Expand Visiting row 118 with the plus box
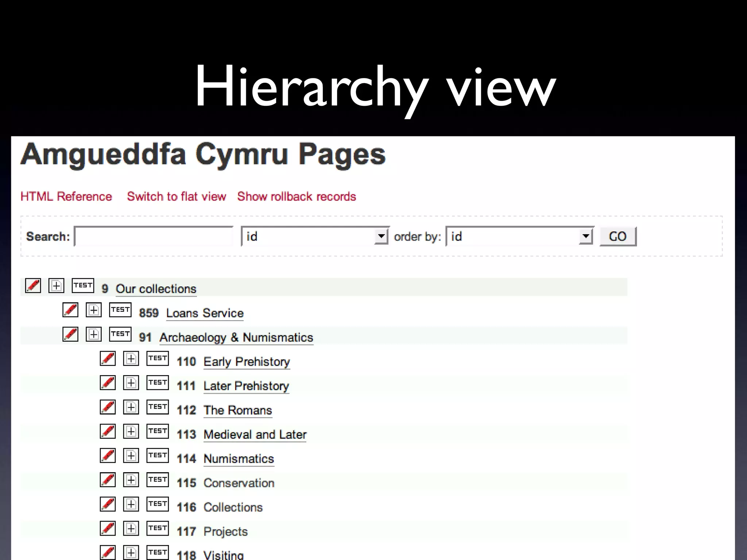747x560 pixels. (131, 553)
